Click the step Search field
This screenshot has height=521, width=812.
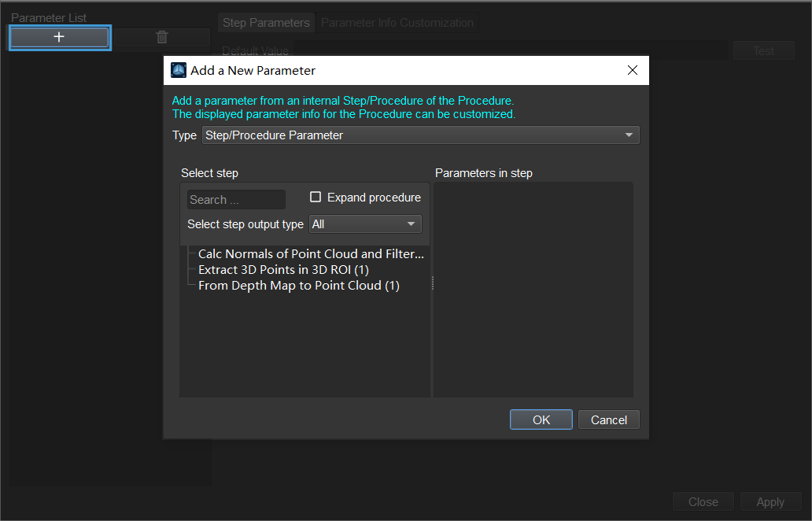click(x=236, y=200)
